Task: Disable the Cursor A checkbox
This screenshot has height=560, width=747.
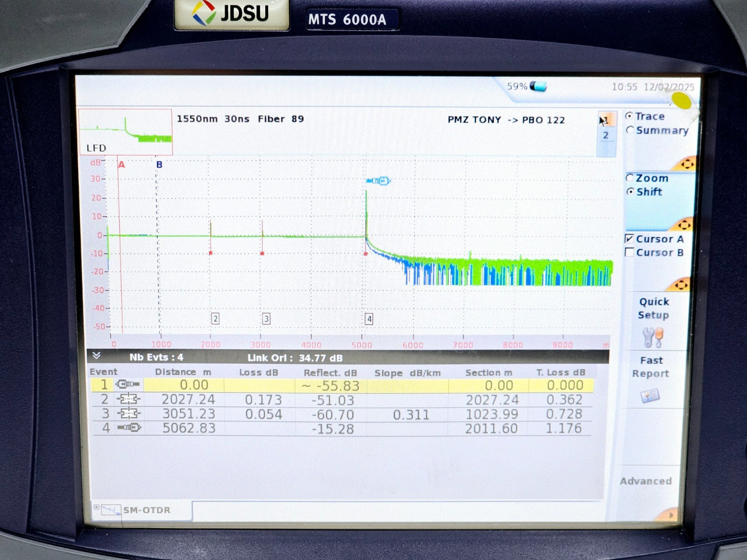Action: pyautogui.click(x=629, y=239)
